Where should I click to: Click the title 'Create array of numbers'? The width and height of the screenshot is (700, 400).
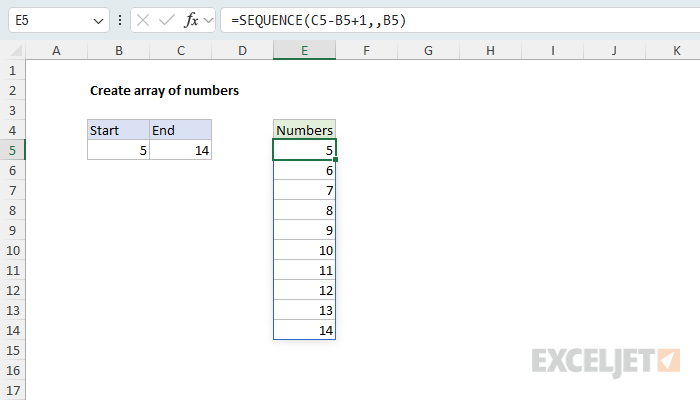164,91
